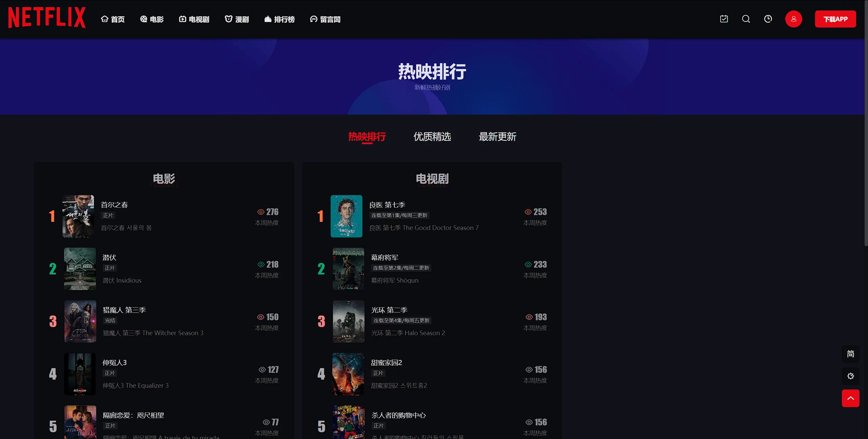Open the 留言阁 message board menu
868x439 pixels.
[x=325, y=19]
